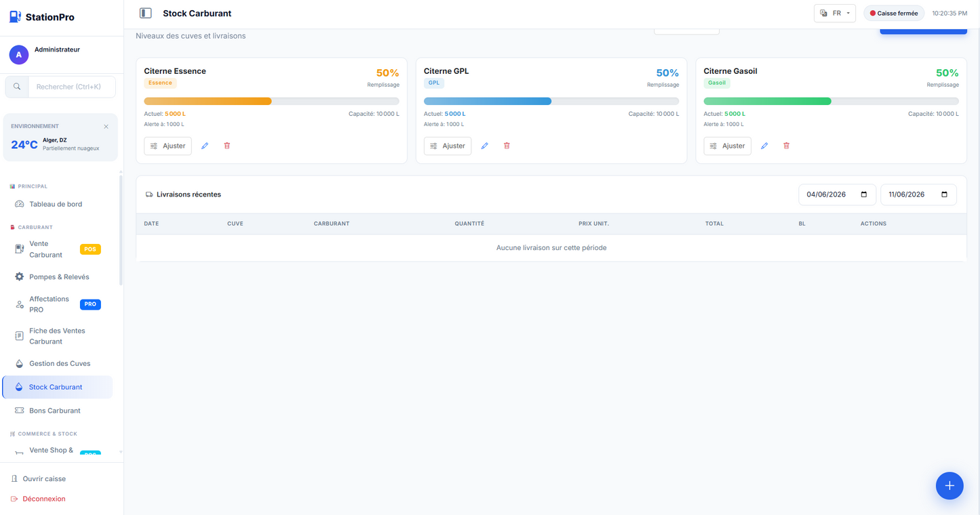This screenshot has width=980, height=515.
Task: Click Ajuster on Citerne Gasoil
Action: tap(727, 146)
